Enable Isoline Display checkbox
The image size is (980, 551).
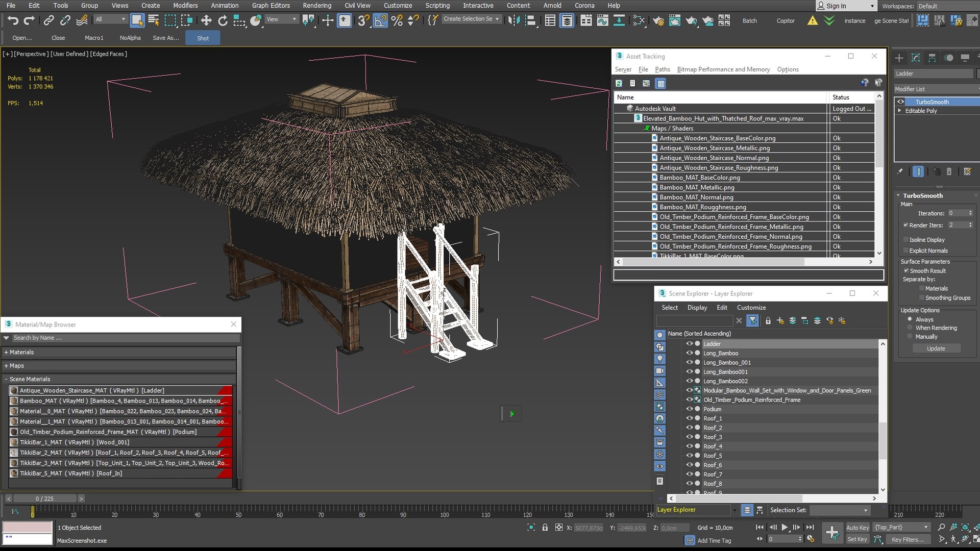coord(906,239)
